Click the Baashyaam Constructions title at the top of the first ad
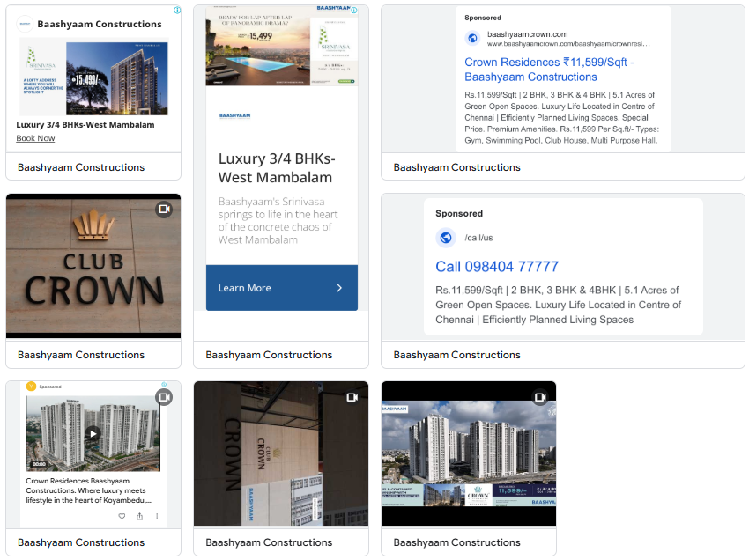This screenshot has width=749, height=560. click(100, 24)
